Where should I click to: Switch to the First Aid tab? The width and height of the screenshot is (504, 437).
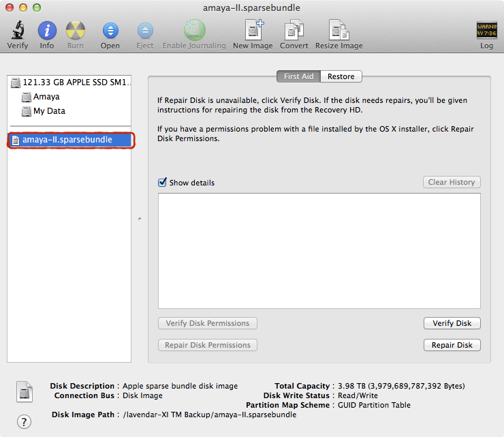298,76
